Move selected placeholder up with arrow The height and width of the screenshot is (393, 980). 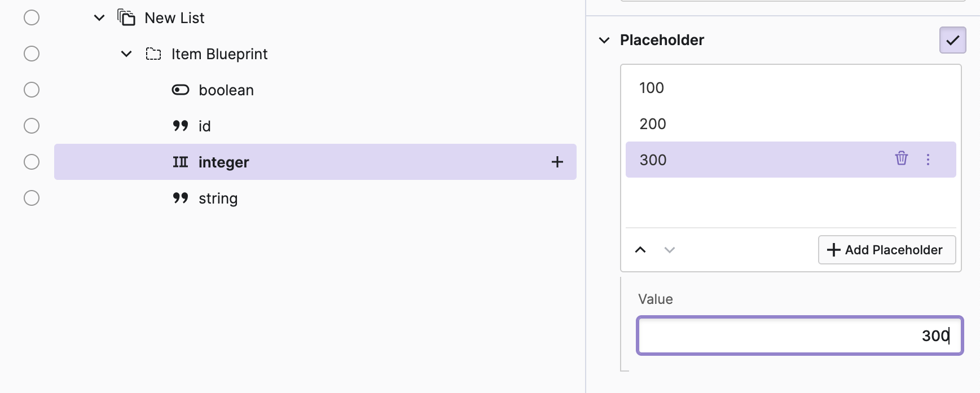pyautogui.click(x=640, y=250)
